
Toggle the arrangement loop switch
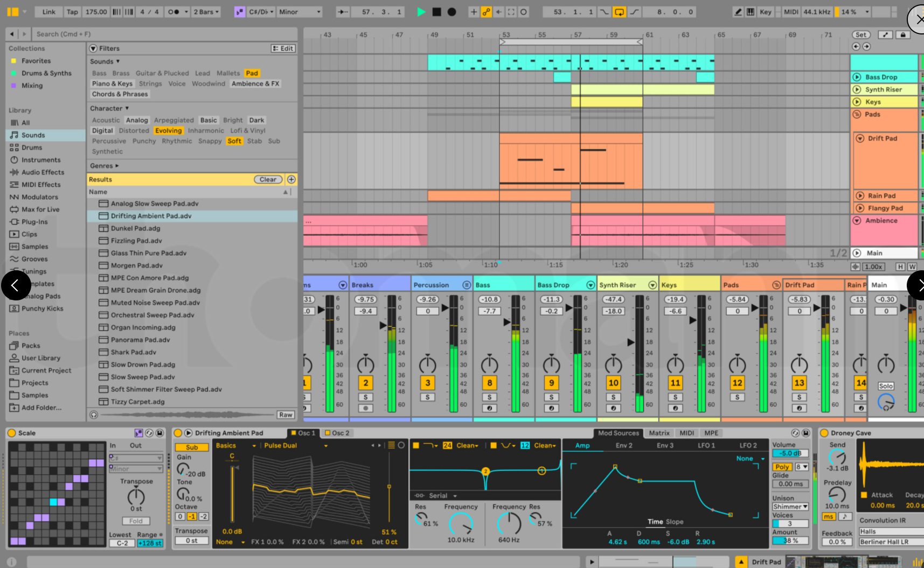(x=619, y=12)
